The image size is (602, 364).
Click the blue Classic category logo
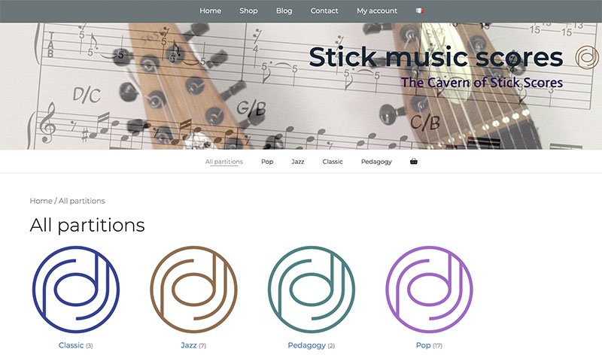[x=76, y=290]
